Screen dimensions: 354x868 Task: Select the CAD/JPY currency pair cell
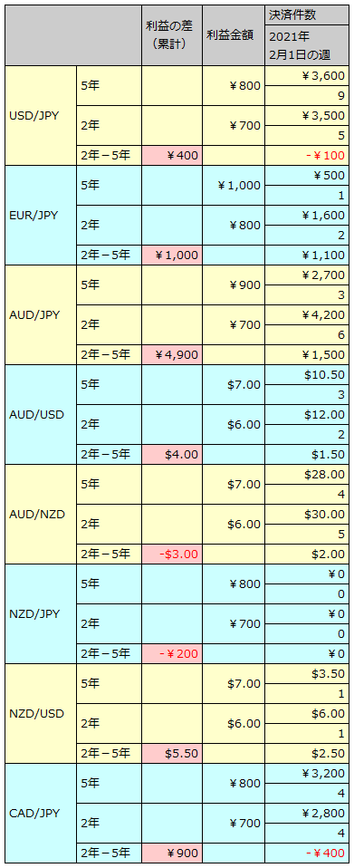click(41, 813)
